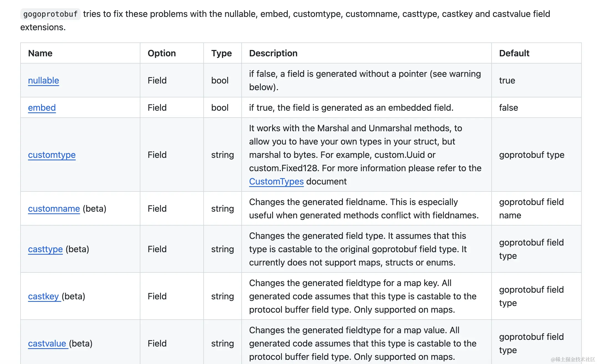
Task: Click the gogoprotobuf code label
Action: point(50,14)
